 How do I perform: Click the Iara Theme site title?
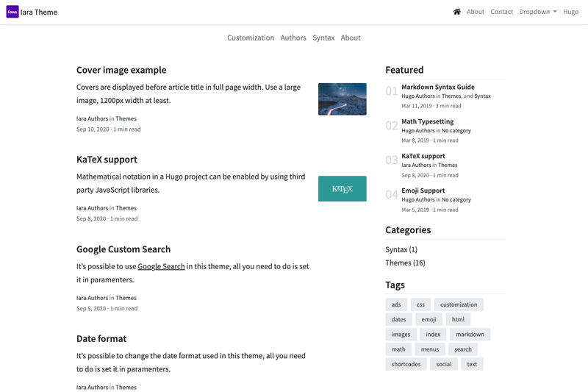click(x=39, y=12)
